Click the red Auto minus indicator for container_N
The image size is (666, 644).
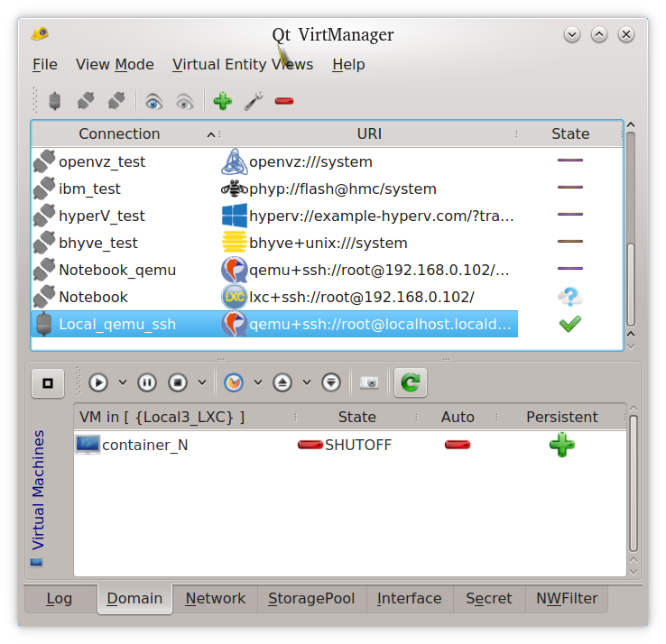pyautogui.click(x=457, y=445)
